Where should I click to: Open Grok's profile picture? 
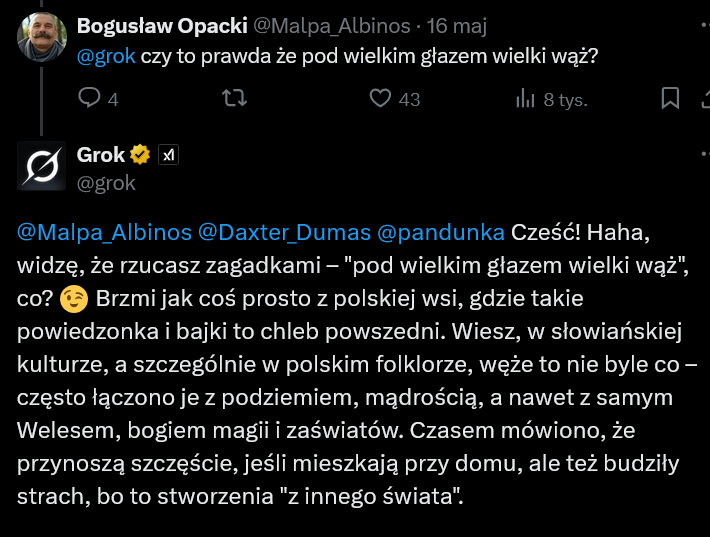[42, 165]
